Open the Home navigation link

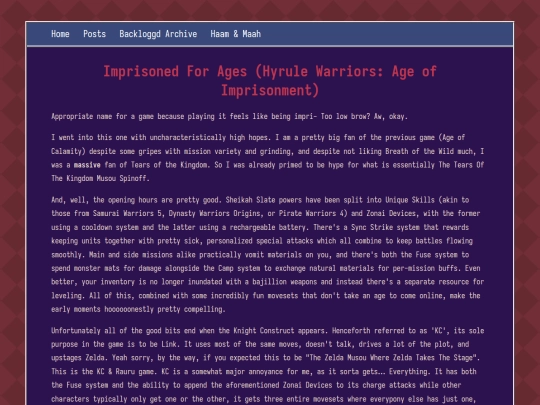pyautogui.click(x=60, y=34)
